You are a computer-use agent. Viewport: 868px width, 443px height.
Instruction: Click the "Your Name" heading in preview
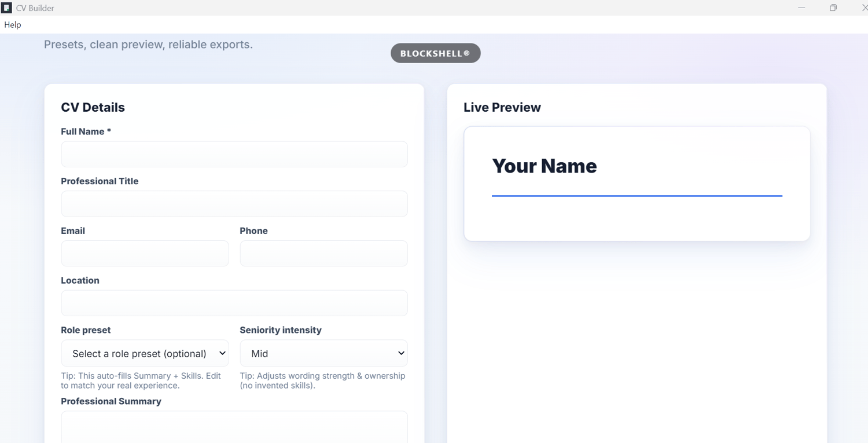tap(544, 166)
